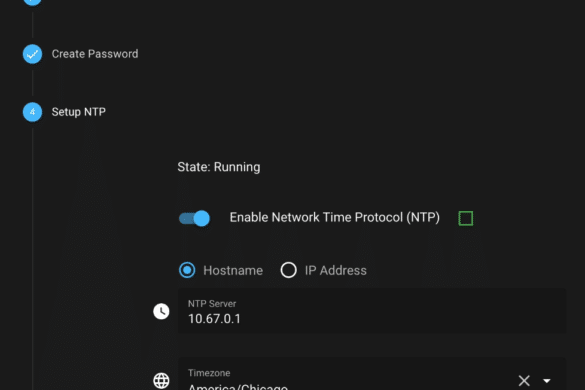585x390 pixels.
Task: Select the IP Address radio button
Action: tap(288, 270)
